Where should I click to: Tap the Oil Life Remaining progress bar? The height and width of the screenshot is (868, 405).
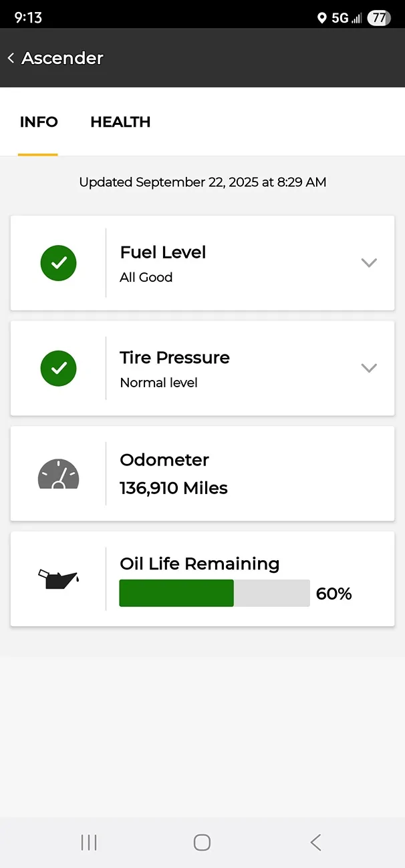click(215, 593)
